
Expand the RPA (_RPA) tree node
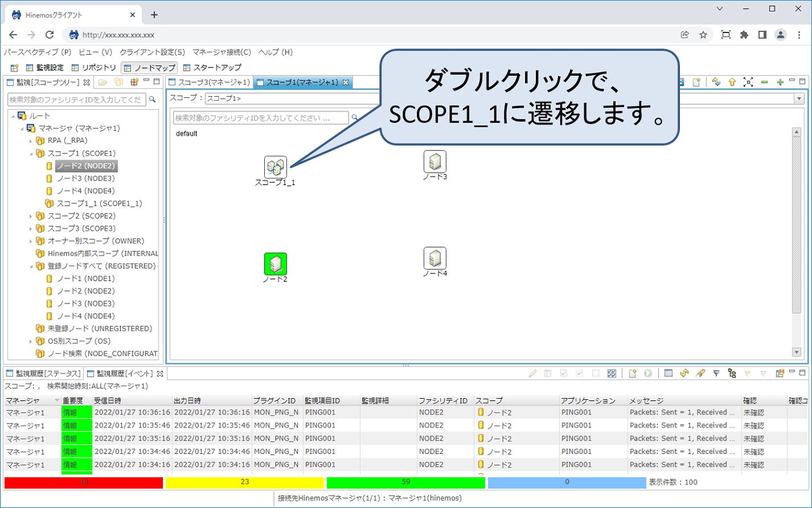31,141
